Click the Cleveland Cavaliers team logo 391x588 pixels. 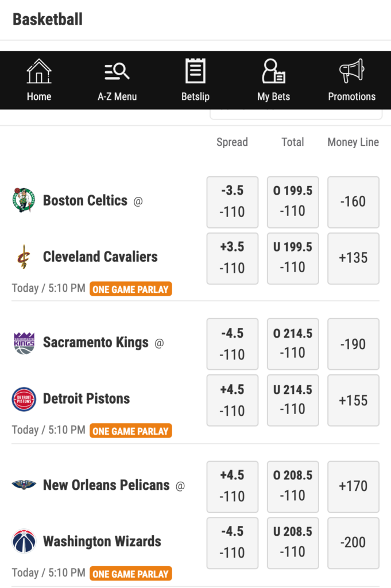point(24,257)
